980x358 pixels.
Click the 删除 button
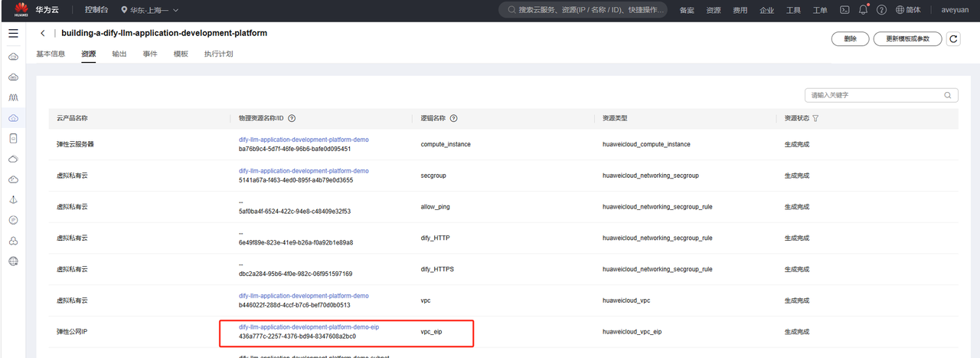850,39
